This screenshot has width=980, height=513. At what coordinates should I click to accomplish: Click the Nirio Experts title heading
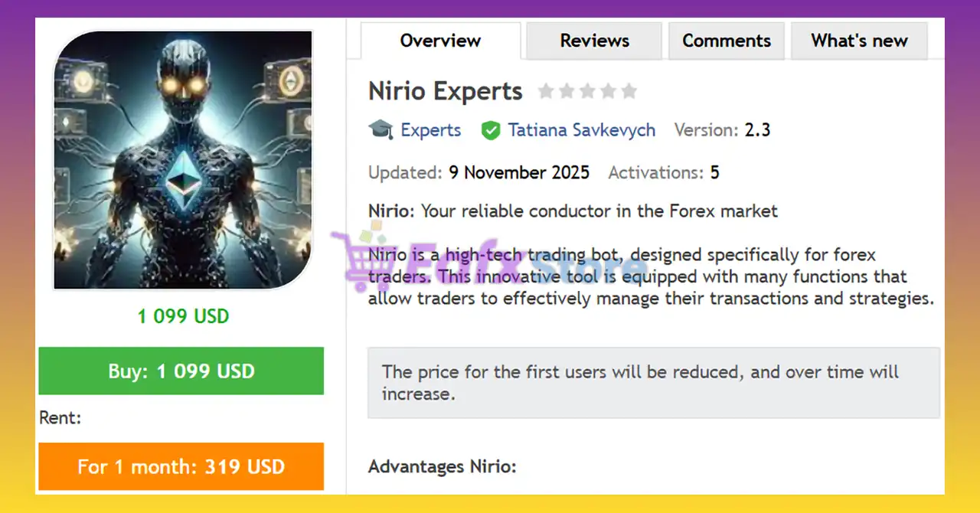446,91
